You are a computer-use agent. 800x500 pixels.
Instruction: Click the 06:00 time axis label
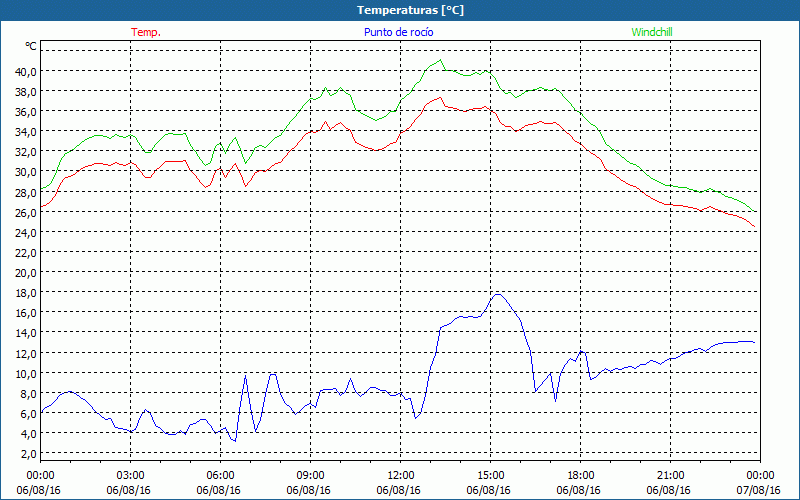220,476
